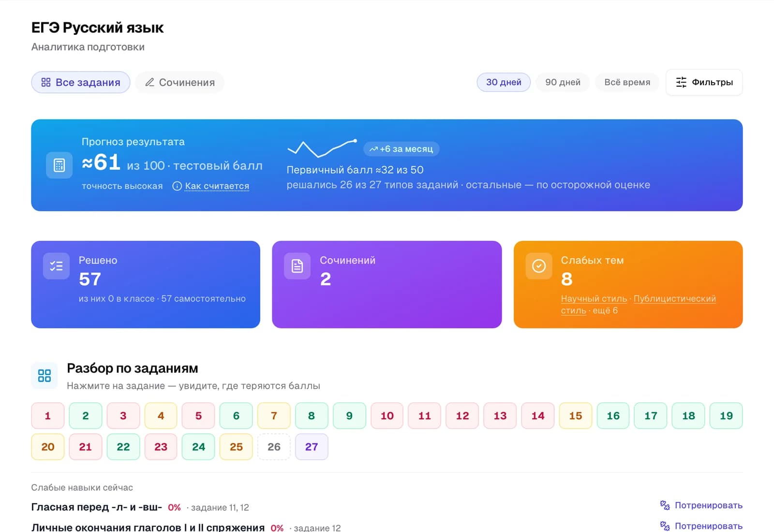Viewport: 774px width, 532px height.
Task: Open task number 1 tile
Action: tap(48, 416)
